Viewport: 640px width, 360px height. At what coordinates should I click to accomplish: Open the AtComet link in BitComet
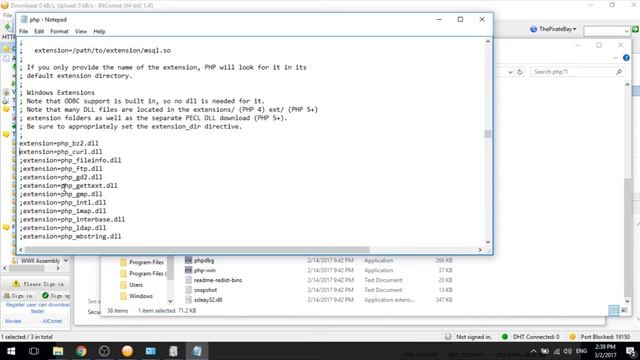click(x=52, y=321)
